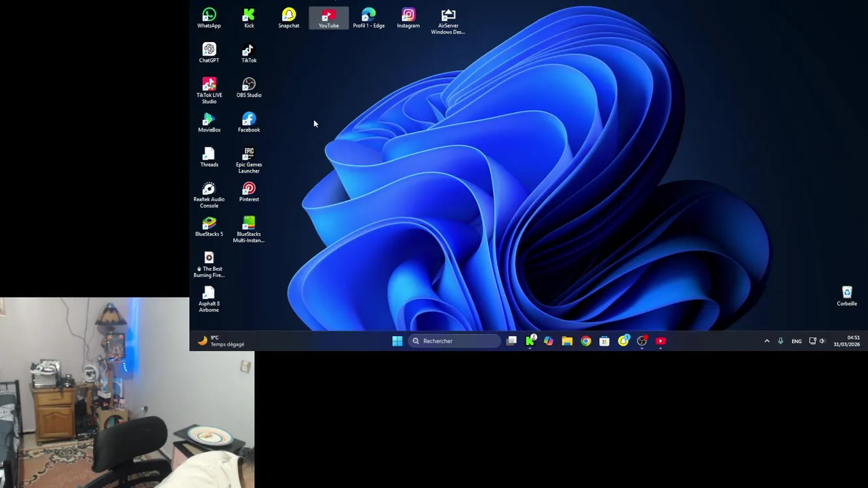868x488 pixels.
Task: Click the Rechercher taskbar search box
Action: tap(454, 341)
